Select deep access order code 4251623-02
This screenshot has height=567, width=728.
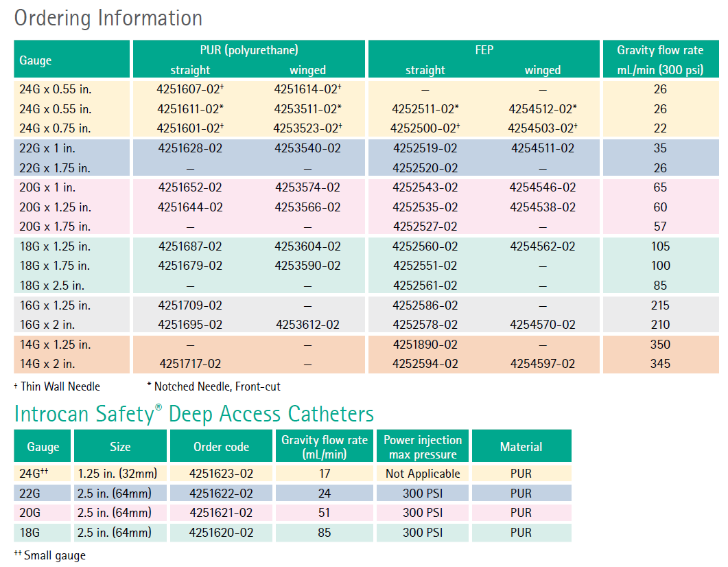point(221,474)
